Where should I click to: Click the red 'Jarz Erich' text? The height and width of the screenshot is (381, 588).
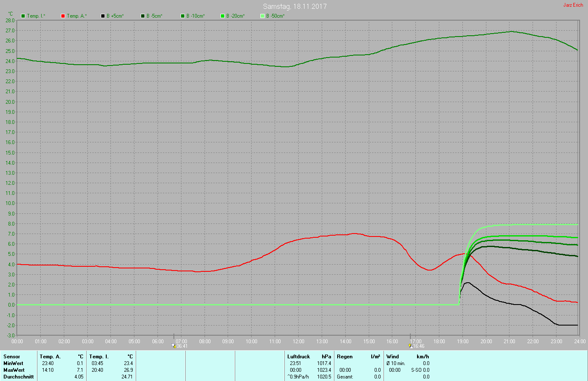click(x=573, y=5)
